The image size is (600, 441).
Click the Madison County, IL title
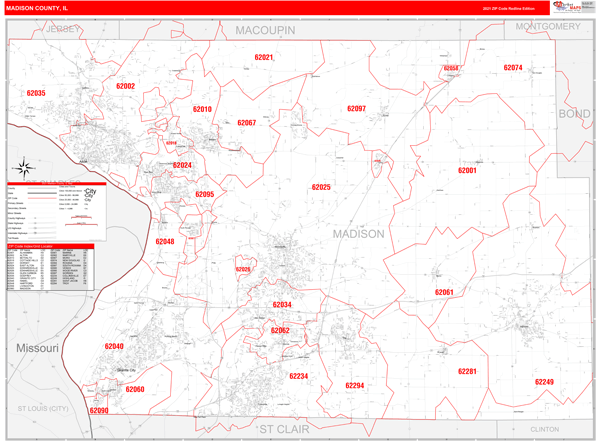tap(38, 7)
